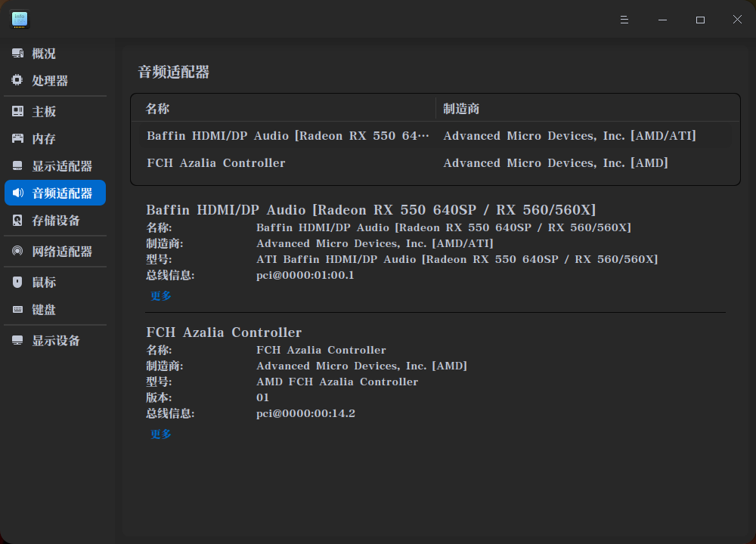Click the 主板 motherboard icon
This screenshot has width=756, height=544.
tap(18, 111)
